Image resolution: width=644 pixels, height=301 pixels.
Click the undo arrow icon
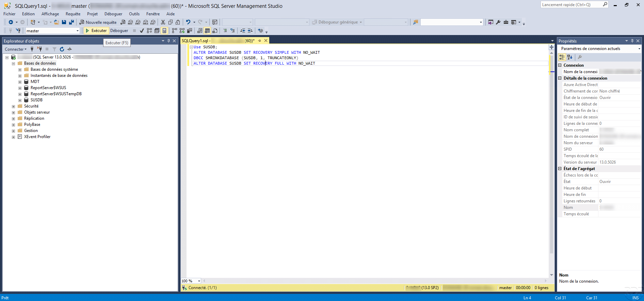coord(188,22)
